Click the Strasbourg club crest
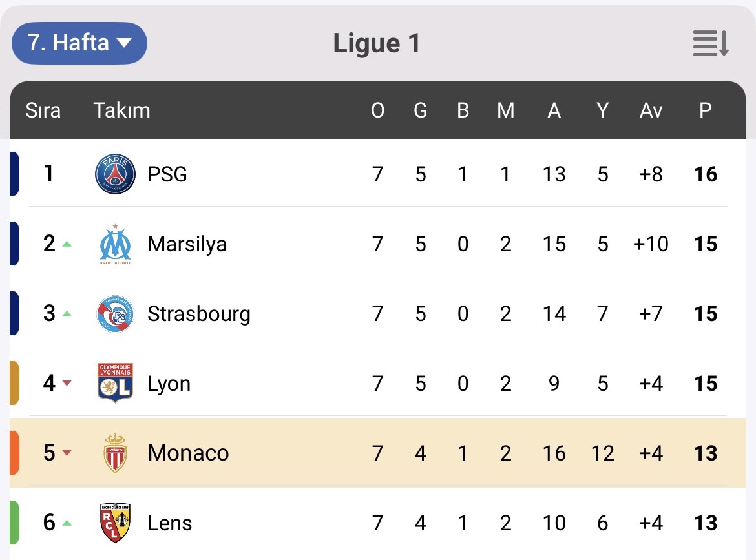The width and height of the screenshot is (756, 560). click(115, 314)
